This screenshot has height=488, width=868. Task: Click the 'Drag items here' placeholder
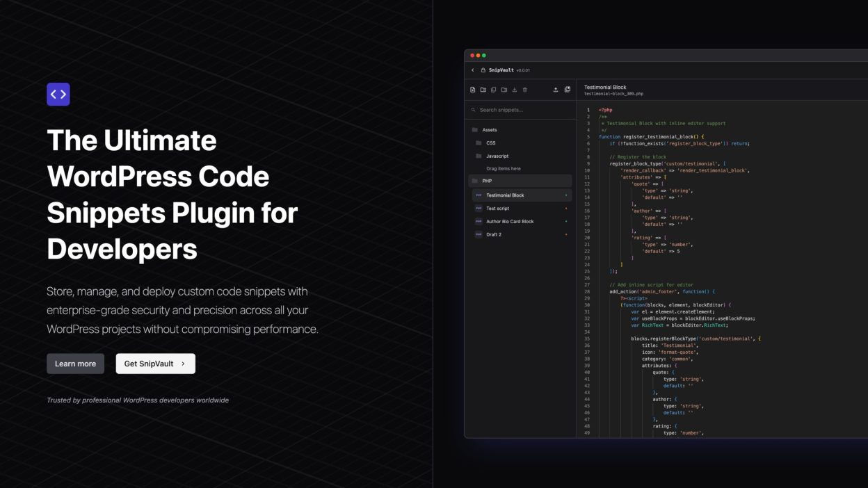(503, 169)
